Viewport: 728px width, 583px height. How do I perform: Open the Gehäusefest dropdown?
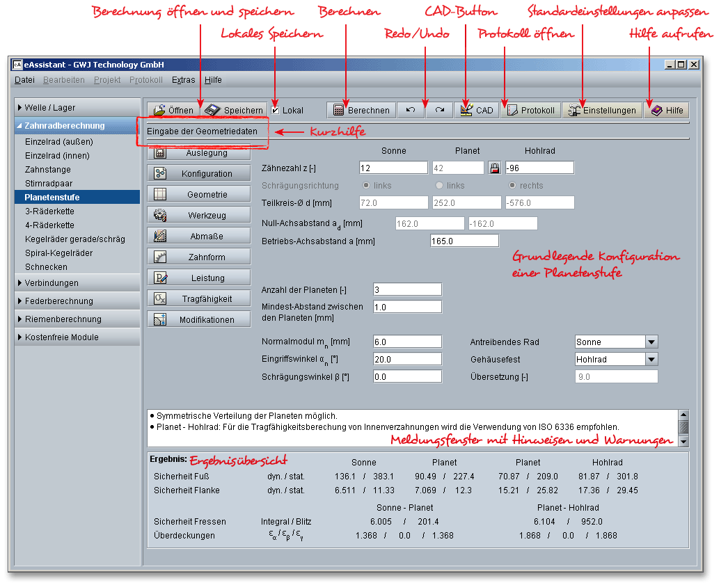(x=651, y=360)
